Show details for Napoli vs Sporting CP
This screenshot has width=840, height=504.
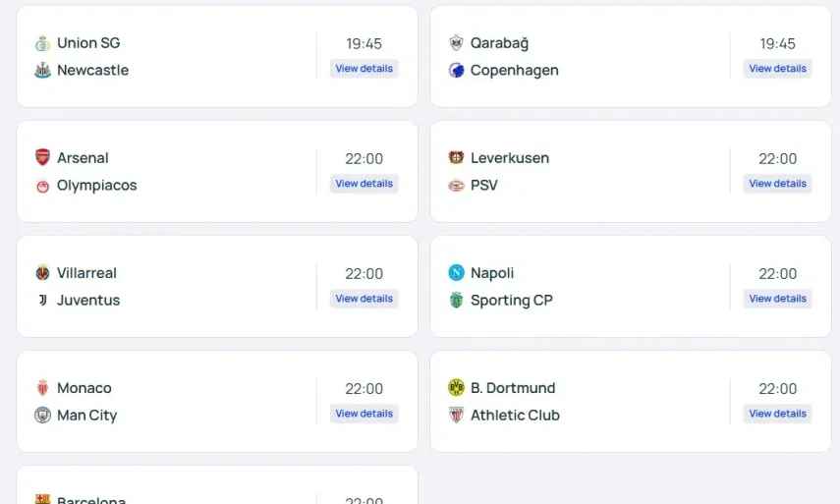click(x=777, y=299)
